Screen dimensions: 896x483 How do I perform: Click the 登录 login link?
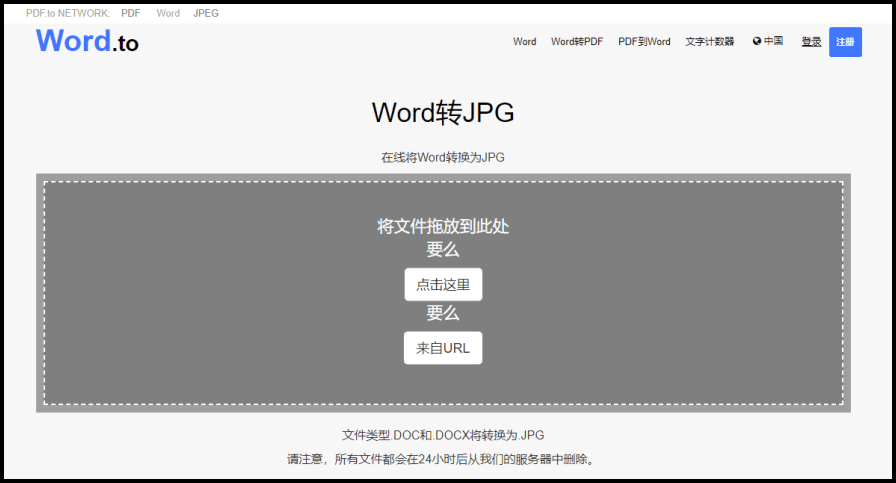pos(811,42)
